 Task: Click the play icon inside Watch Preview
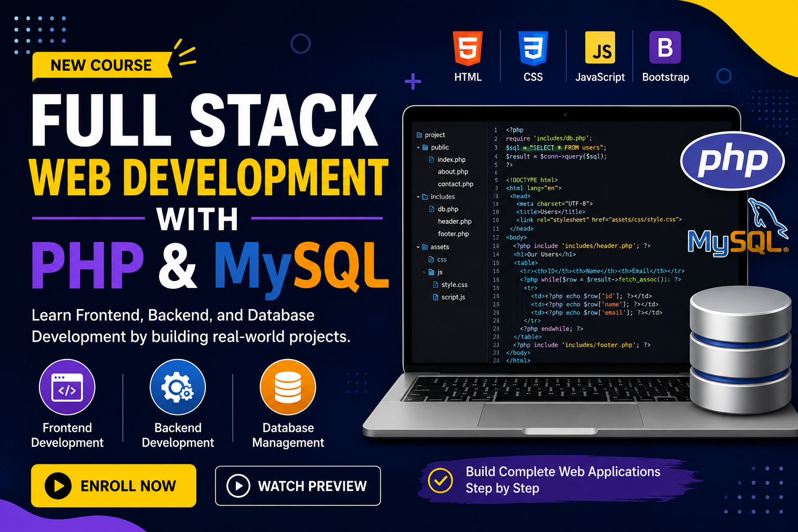tap(238, 486)
